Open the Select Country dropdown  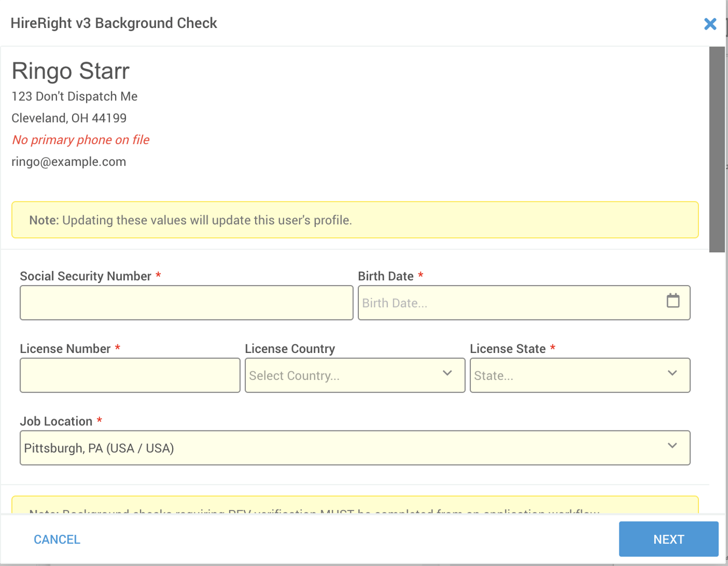[344, 376]
